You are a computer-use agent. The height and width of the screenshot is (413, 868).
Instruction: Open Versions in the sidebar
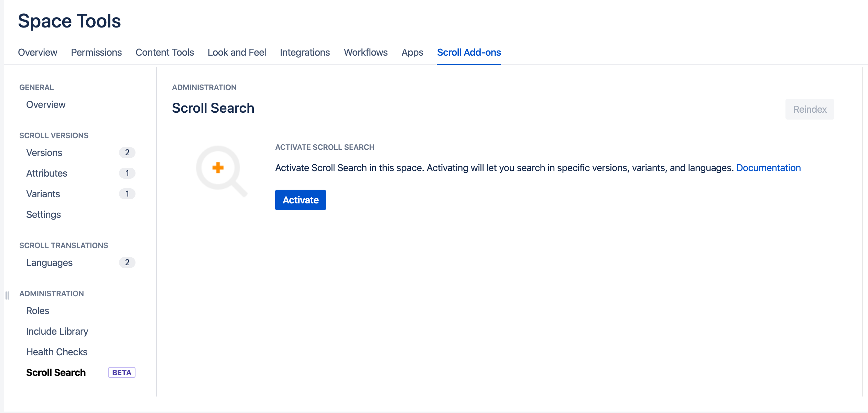point(44,153)
